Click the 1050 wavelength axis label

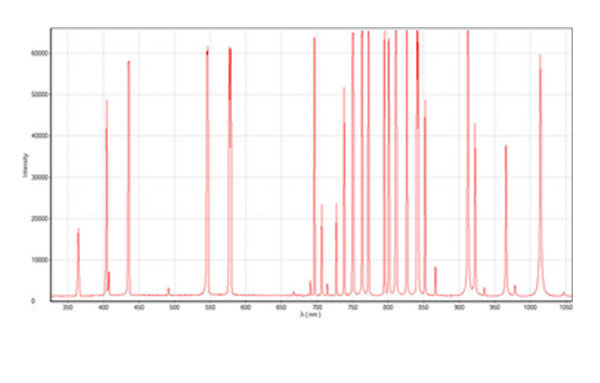(566, 307)
